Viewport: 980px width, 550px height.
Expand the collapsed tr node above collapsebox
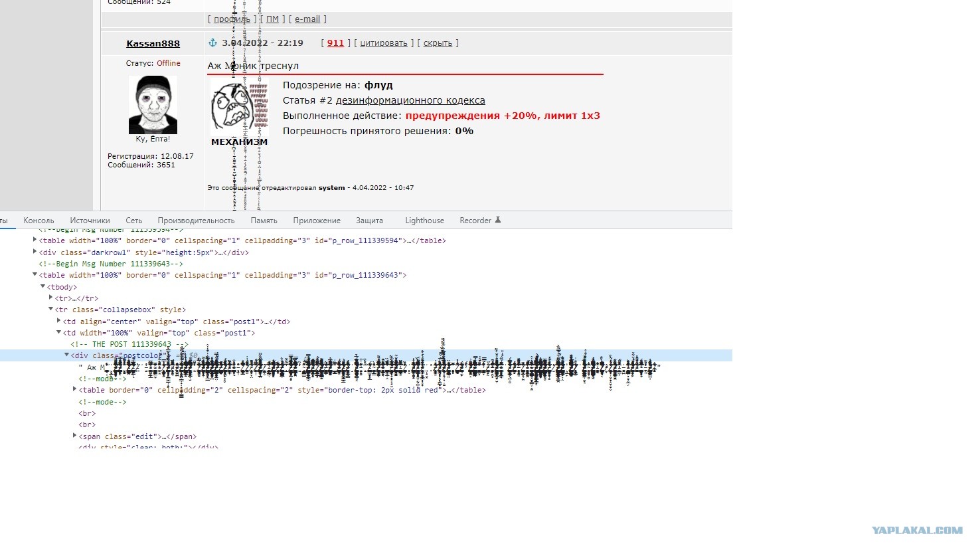pyautogui.click(x=50, y=298)
